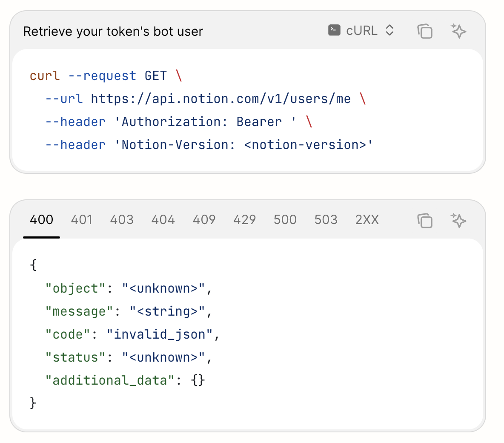
Task: Switch to the 401 response tab
Action: pyautogui.click(x=81, y=220)
